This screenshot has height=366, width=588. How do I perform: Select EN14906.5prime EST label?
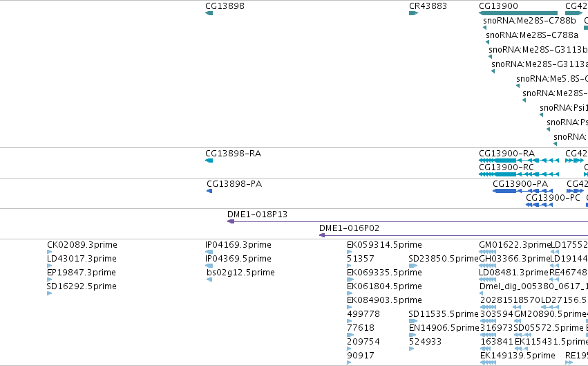[x=444, y=328]
